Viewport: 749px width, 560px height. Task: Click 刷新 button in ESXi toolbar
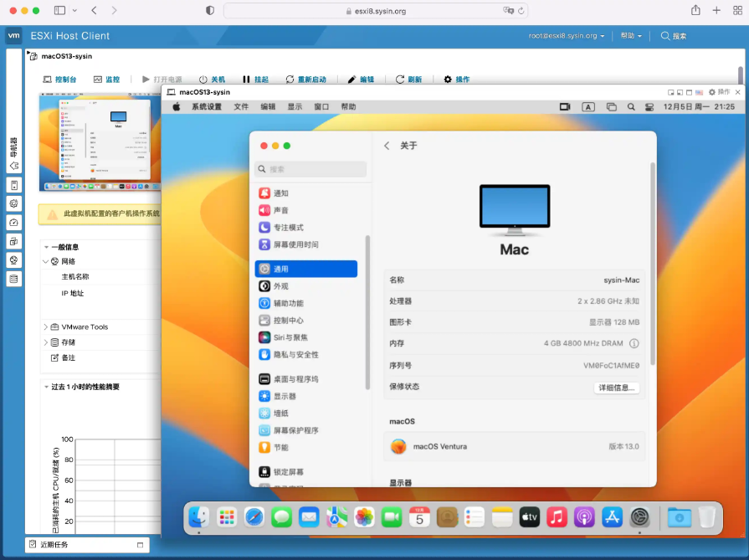(x=409, y=80)
